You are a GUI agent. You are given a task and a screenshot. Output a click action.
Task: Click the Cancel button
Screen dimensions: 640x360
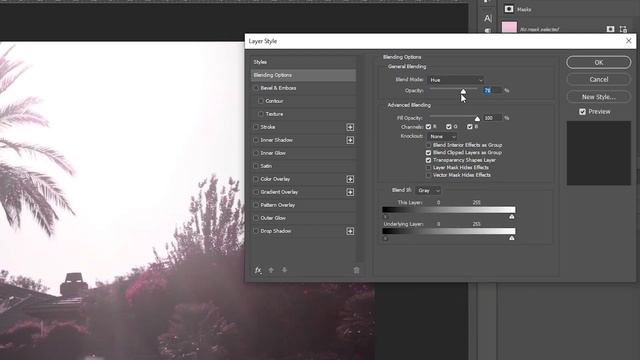pyautogui.click(x=598, y=80)
